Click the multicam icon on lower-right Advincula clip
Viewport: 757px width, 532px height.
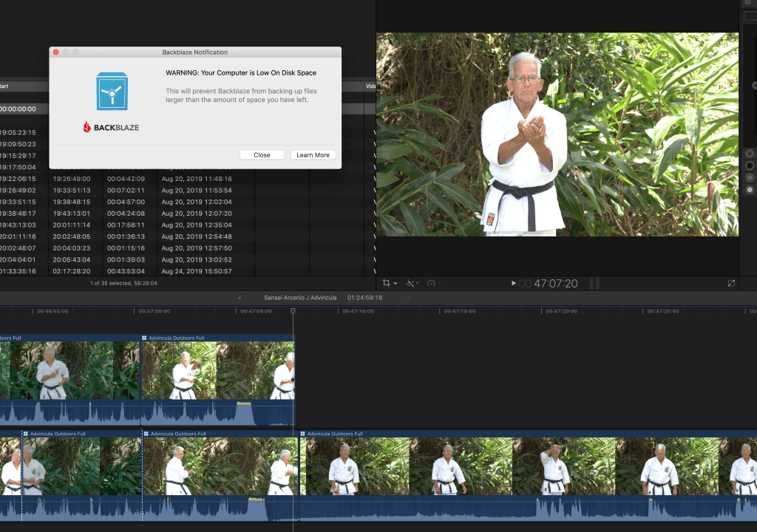(303, 434)
